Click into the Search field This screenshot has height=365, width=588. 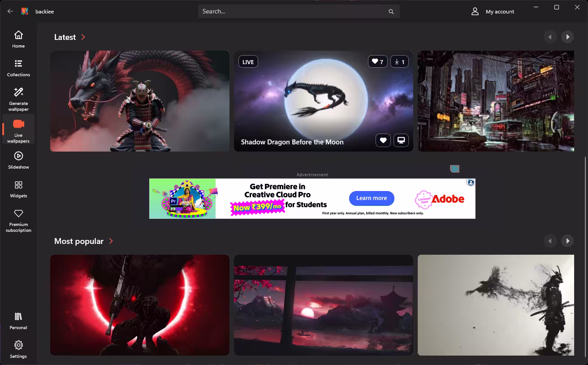coord(298,12)
